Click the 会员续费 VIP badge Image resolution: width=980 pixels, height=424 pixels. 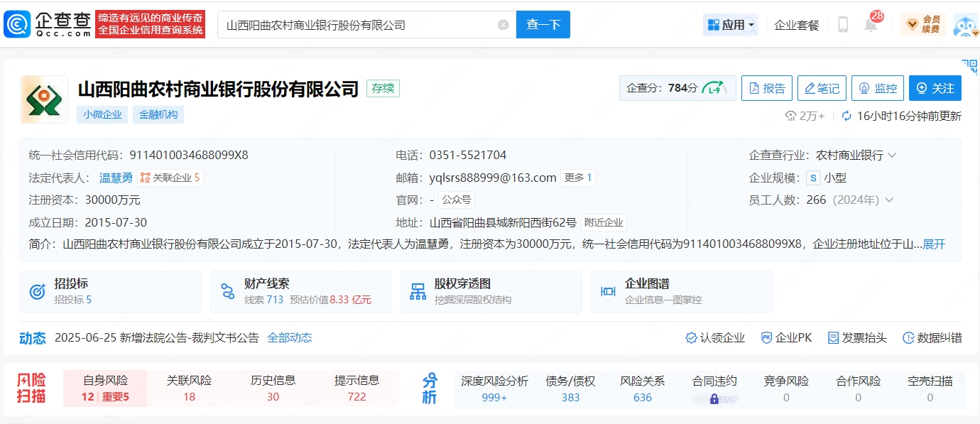click(x=922, y=25)
